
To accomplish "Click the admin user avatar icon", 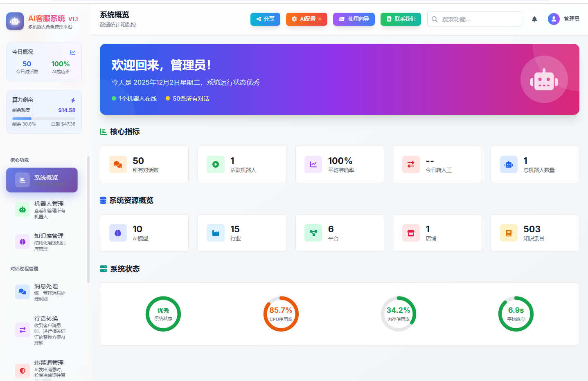I will coord(554,19).
